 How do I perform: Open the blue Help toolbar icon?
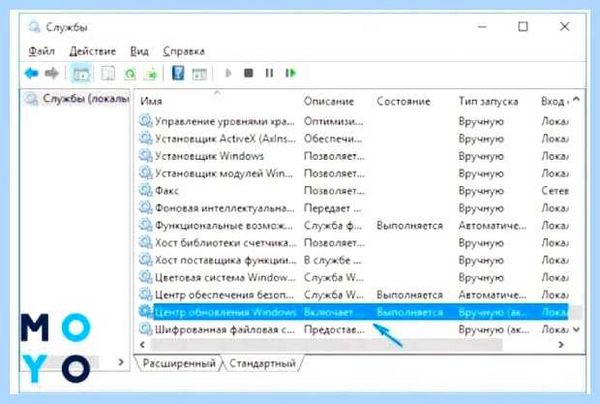point(178,73)
